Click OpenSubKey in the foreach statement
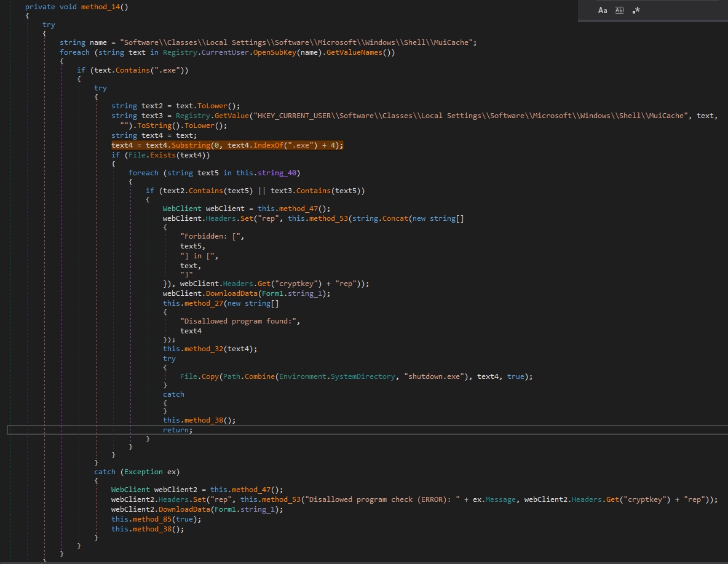 pos(274,52)
